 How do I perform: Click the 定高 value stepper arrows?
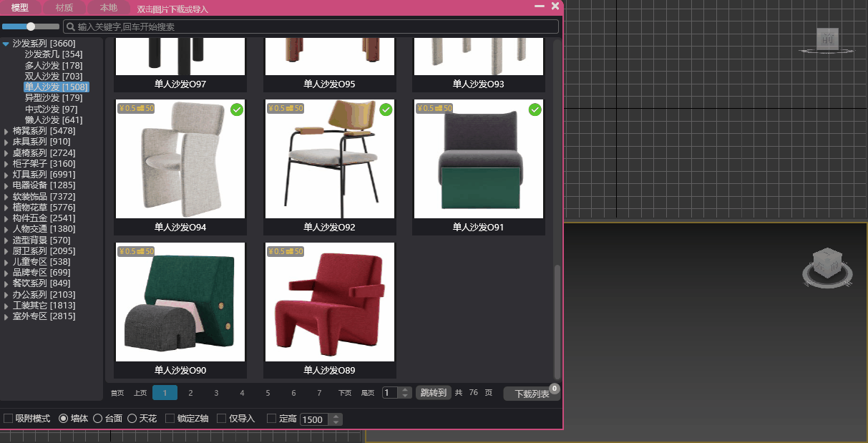coord(337,419)
